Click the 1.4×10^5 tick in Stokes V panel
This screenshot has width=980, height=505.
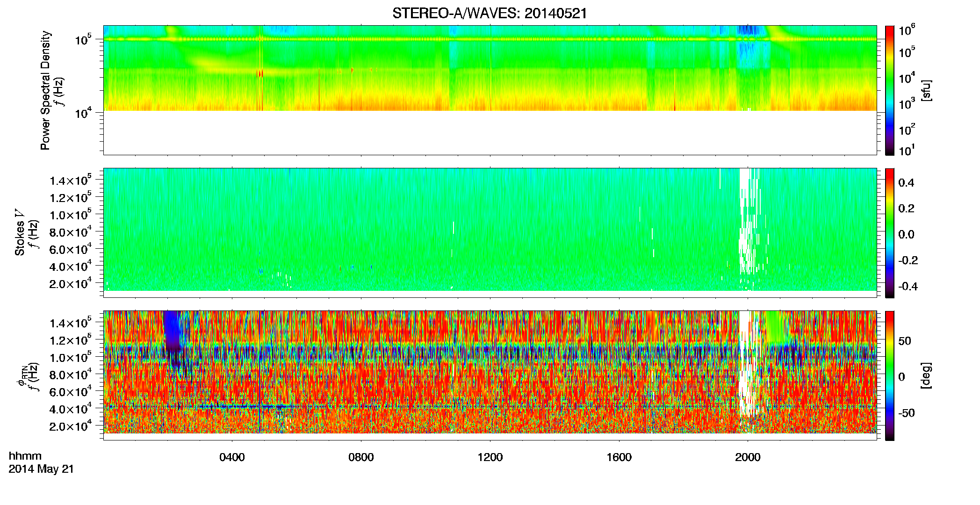[71, 180]
